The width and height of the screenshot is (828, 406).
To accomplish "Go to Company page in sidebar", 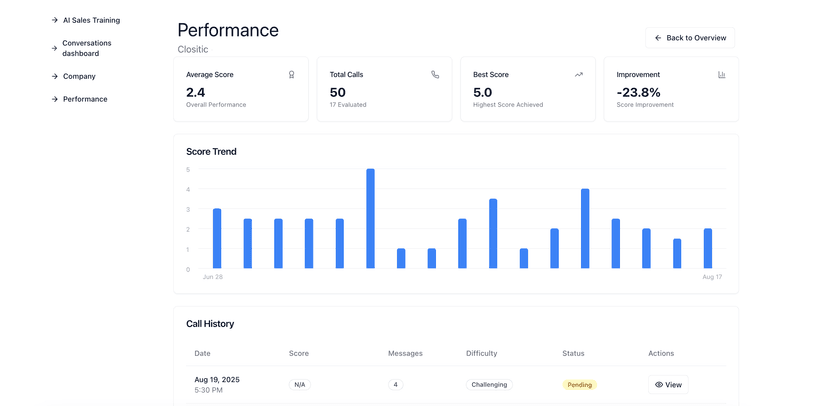I will coord(79,76).
